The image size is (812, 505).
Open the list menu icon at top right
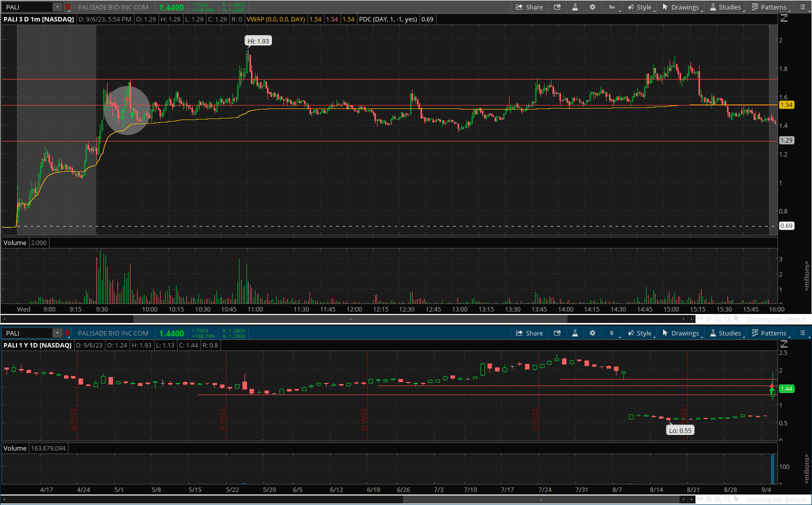802,7
